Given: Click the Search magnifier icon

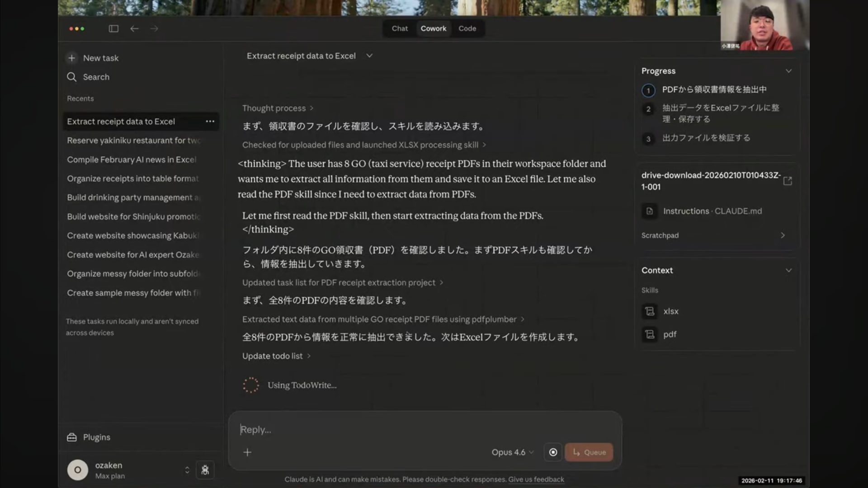Looking at the screenshot, I should pos(71,77).
